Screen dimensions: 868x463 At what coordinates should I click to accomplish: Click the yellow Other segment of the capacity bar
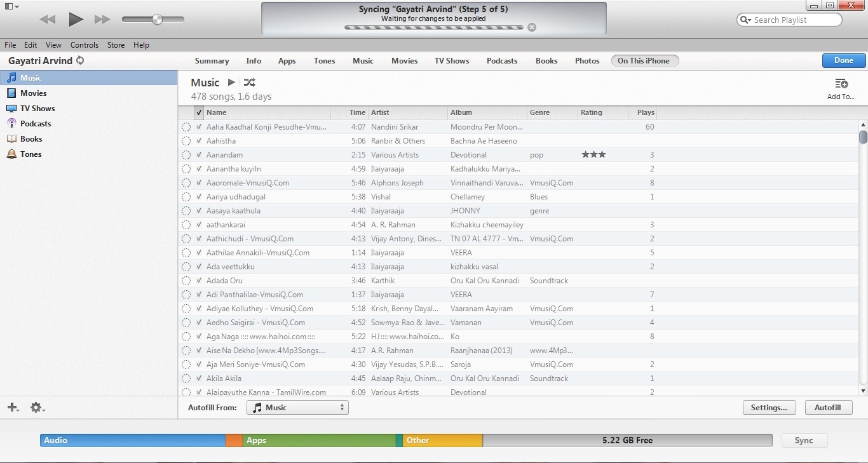[443, 440]
